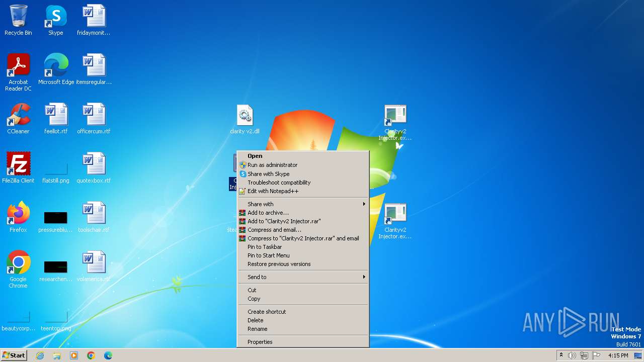Choose Edit with Notepad++

coord(303,191)
